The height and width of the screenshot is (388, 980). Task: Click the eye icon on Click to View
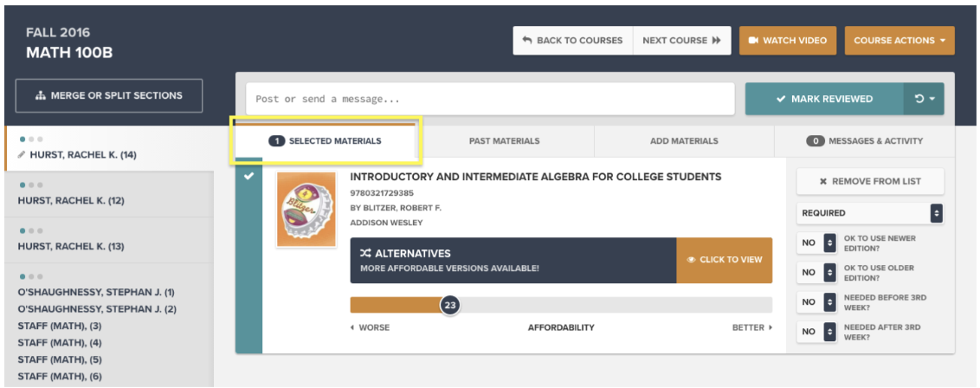point(691,260)
